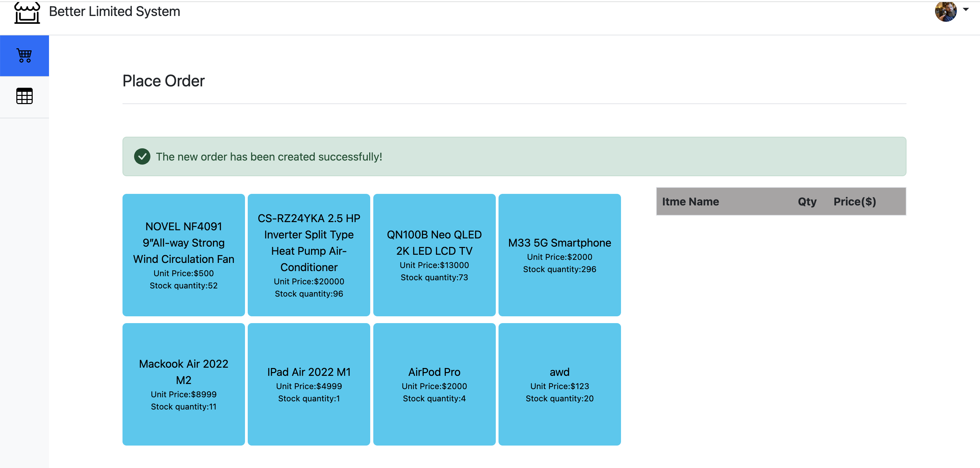Select the IPad Air 2022 M1 tile

click(309, 384)
